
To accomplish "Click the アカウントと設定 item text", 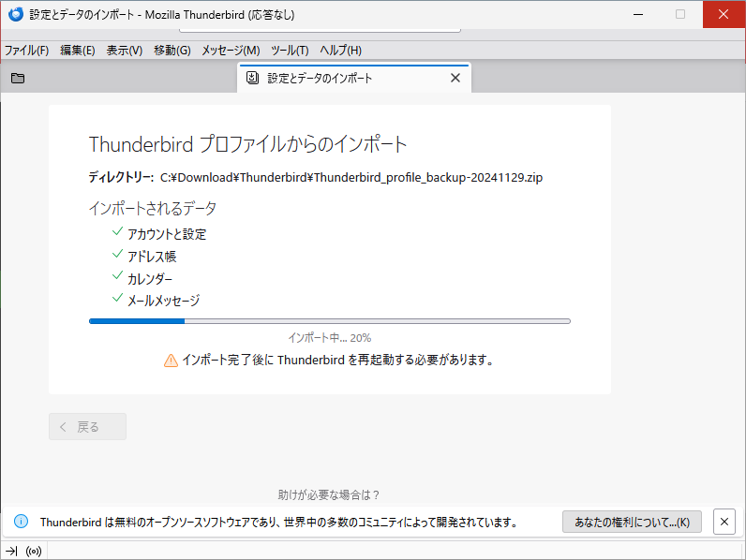I will [x=167, y=234].
